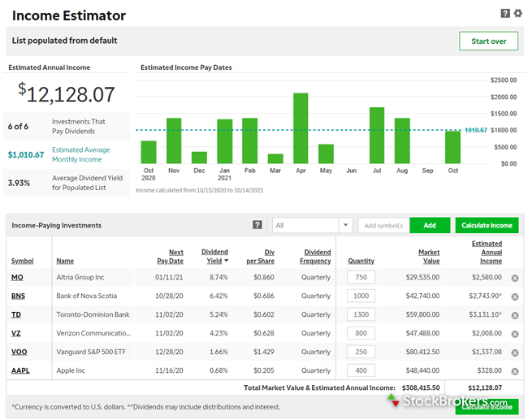Select the quantity field for AAPL
This screenshot has width=528, height=420.
361,371
